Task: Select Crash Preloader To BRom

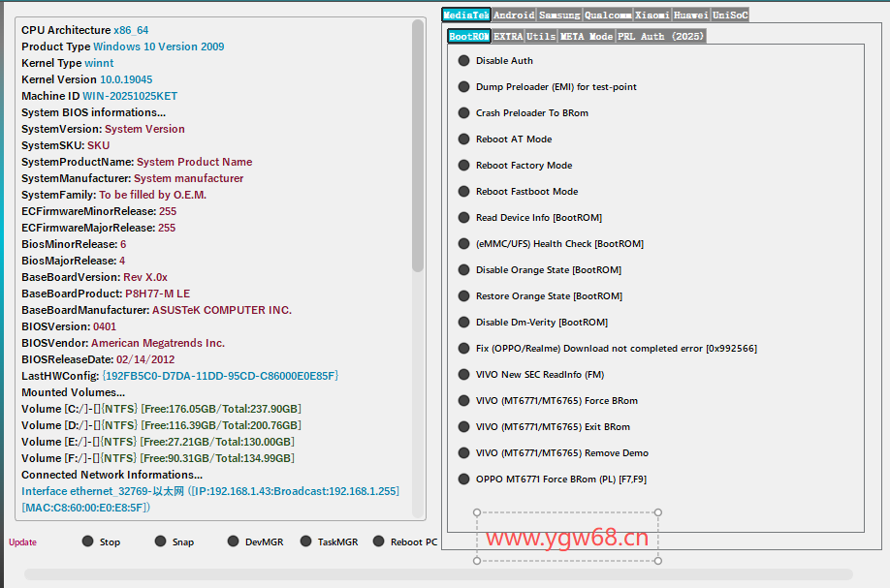Action: pos(523,112)
